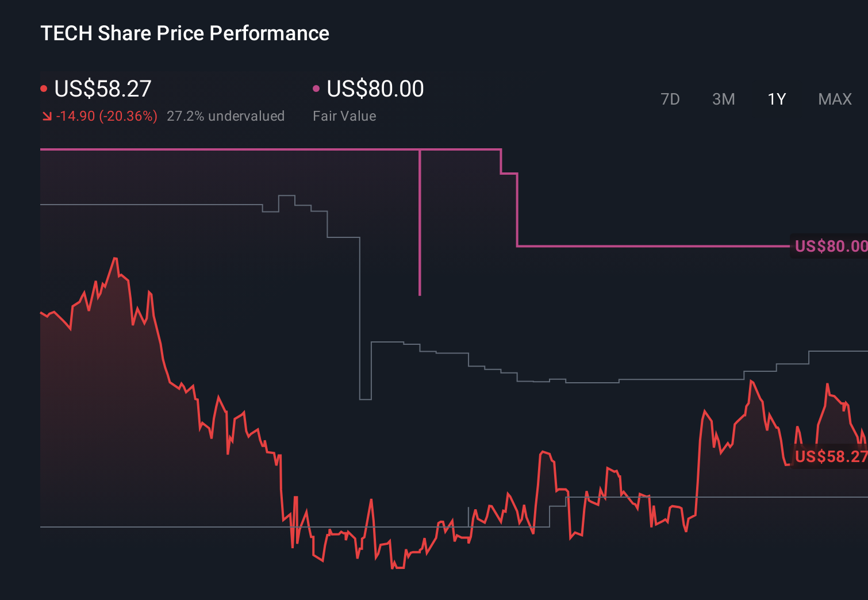Image resolution: width=868 pixels, height=600 pixels.
Task: Select the US$80.00 price tag on the chart
Action: coord(829,246)
